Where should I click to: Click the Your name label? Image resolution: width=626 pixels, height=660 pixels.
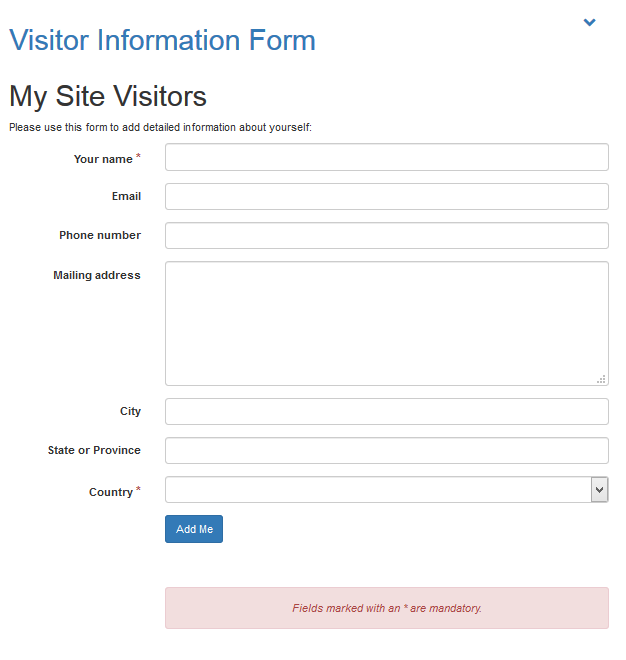tap(103, 159)
